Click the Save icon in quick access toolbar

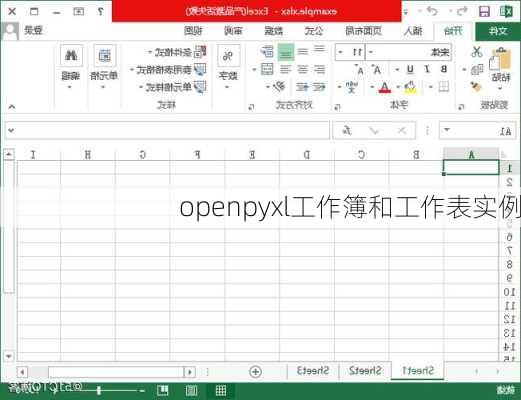(x=484, y=11)
